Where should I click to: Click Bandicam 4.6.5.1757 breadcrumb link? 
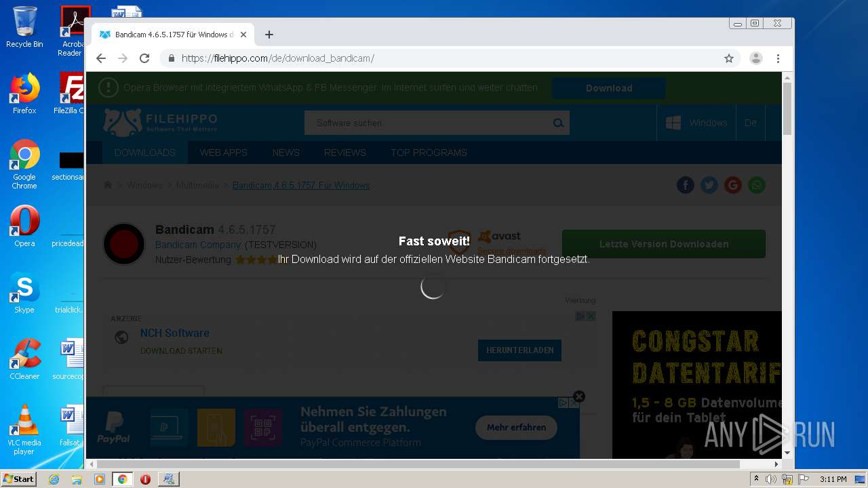[301, 185]
